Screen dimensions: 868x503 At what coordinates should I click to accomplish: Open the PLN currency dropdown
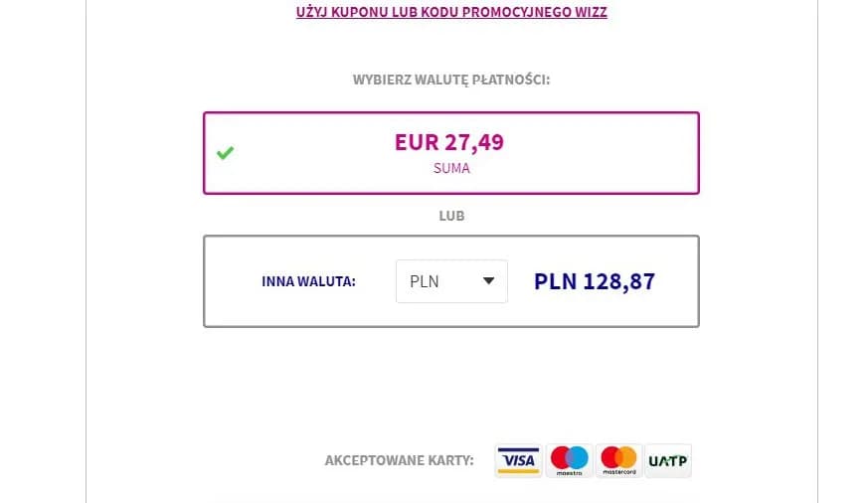point(451,281)
